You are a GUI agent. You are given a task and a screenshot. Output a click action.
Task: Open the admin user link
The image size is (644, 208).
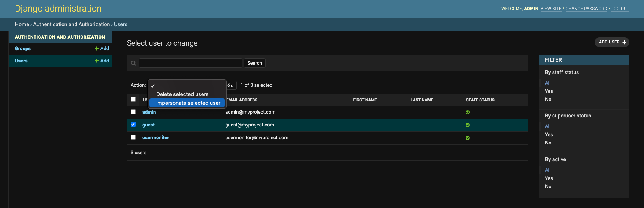click(x=149, y=112)
